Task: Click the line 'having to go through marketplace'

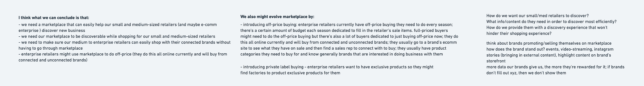Action: [x=50, y=48]
